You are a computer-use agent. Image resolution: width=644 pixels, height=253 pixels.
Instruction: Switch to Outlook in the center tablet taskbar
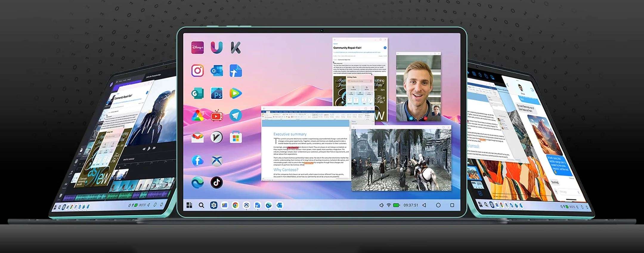[x=280, y=205]
